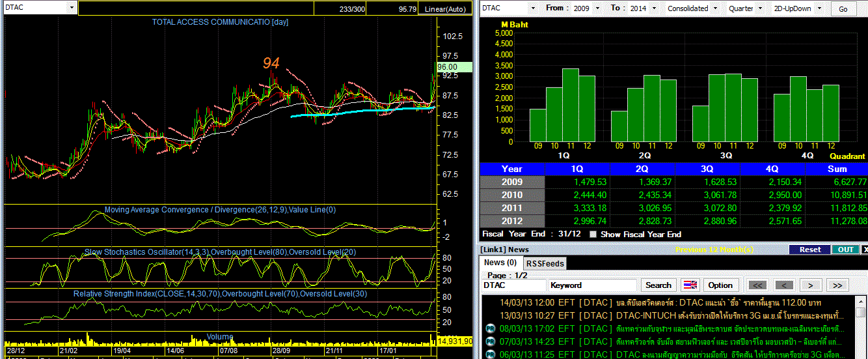Click the news symbol field containing DTAC

513,285
